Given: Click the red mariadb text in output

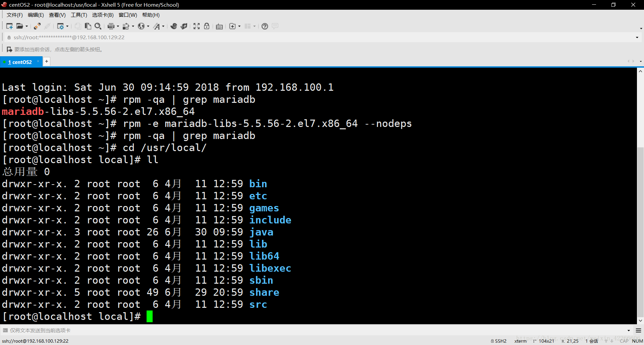Looking at the screenshot, I should pyautogui.click(x=23, y=112).
